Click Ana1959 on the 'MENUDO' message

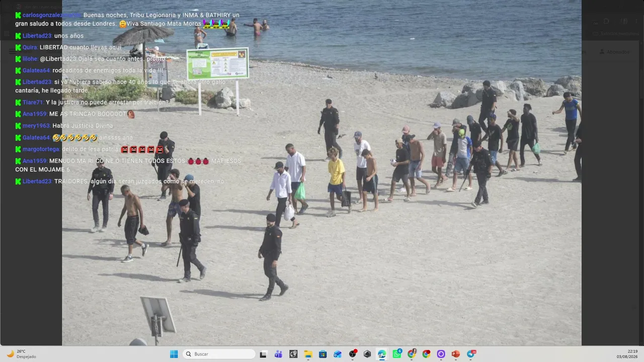35,161
